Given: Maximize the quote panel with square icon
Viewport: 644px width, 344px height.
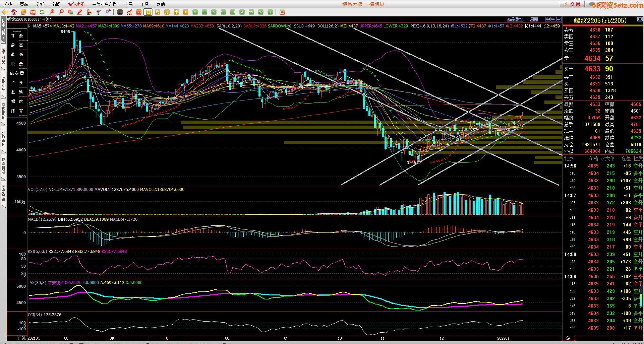Looking at the screenshot, I should point(640,19).
